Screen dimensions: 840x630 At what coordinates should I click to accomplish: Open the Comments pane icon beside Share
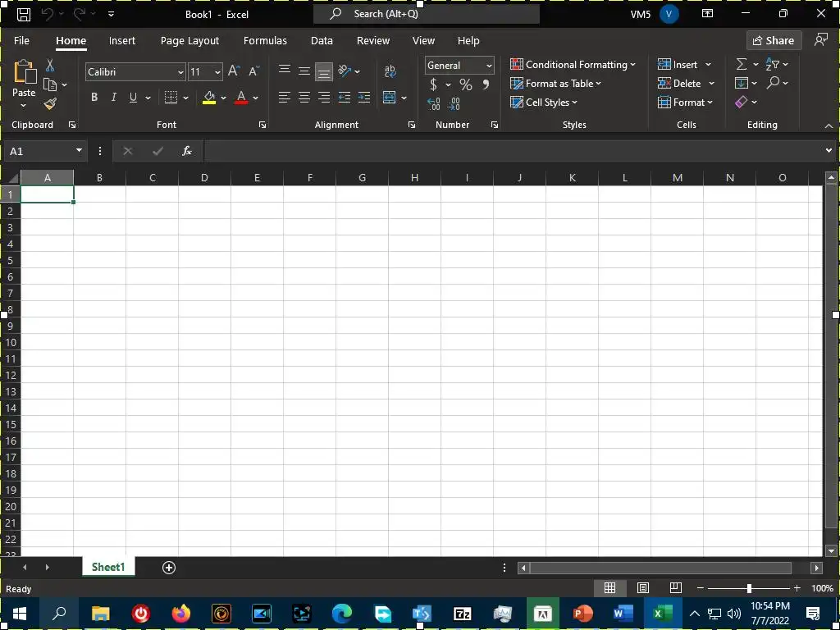click(x=820, y=40)
